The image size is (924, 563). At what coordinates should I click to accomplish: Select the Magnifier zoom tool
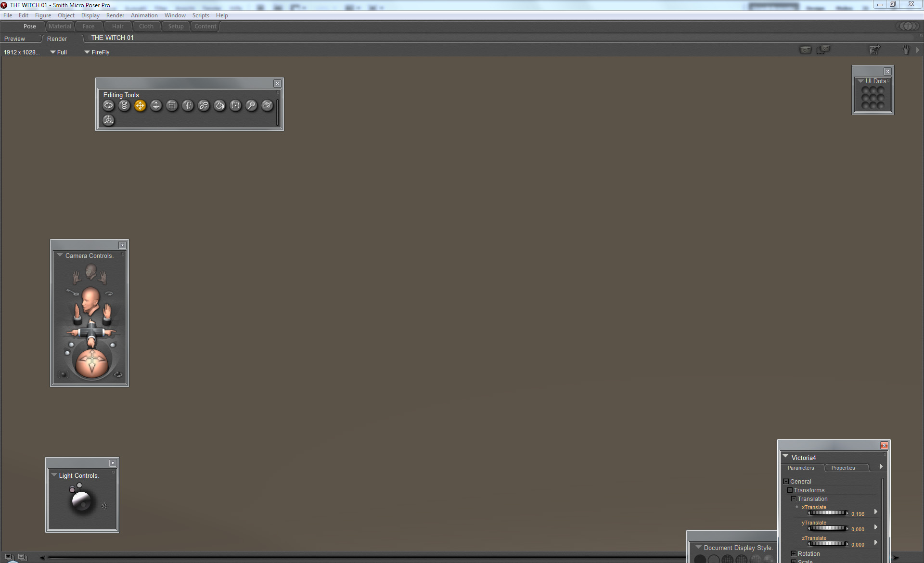tap(251, 105)
